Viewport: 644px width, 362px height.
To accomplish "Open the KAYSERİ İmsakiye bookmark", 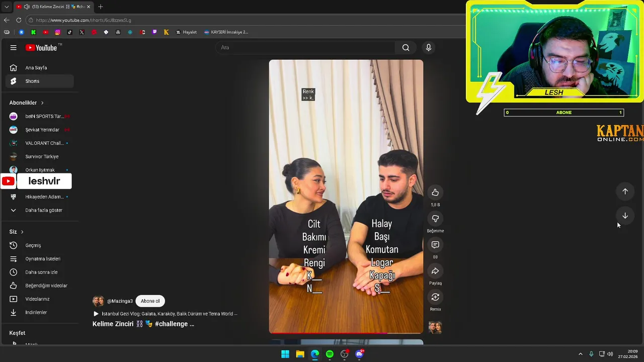I will point(226,32).
